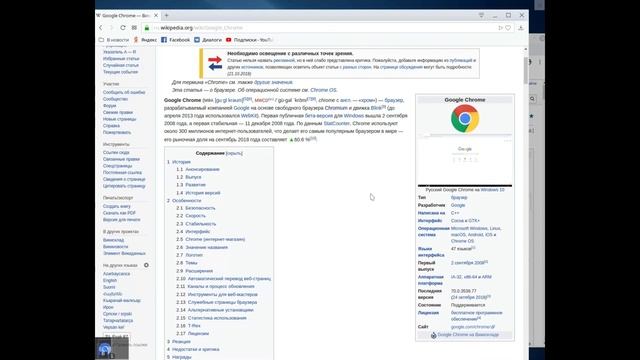Click the Chrome logo image in infobox
Screen dimensions: 640x360
coord(465,119)
